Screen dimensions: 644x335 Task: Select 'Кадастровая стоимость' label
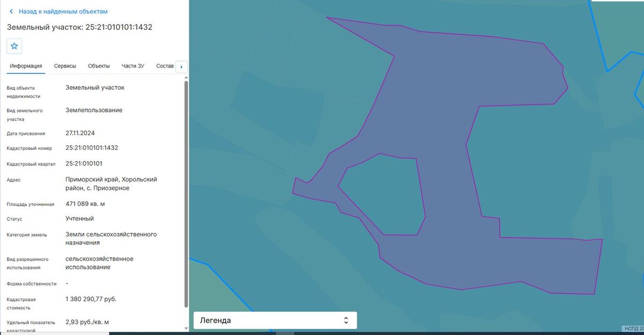click(x=21, y=303)
